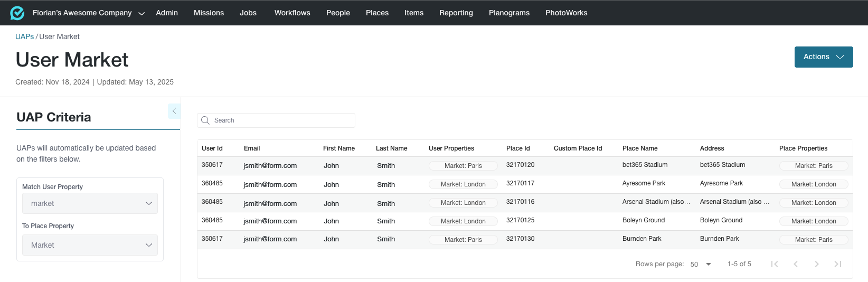Change the Rows per page value

701,264
